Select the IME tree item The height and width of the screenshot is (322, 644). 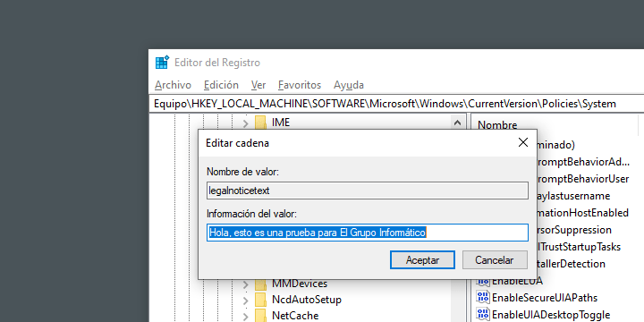tap(281, 123)
